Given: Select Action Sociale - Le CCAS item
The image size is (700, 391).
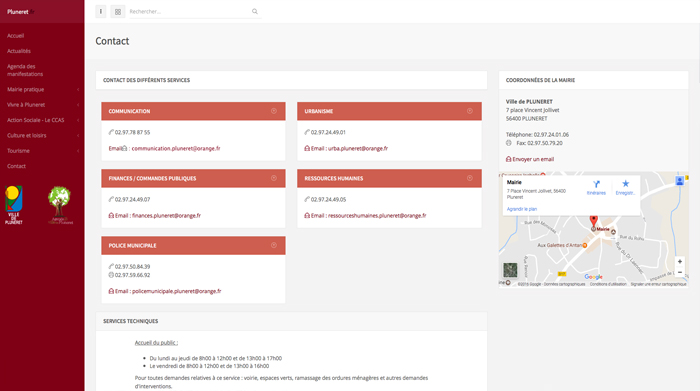Looking at the screenshot, I should (36, 120).
